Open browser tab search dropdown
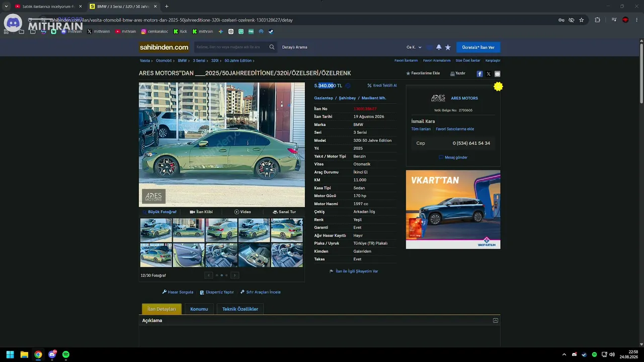Image resolution: width=644 pixels, height=362 pixels. [x=6, y=6]
